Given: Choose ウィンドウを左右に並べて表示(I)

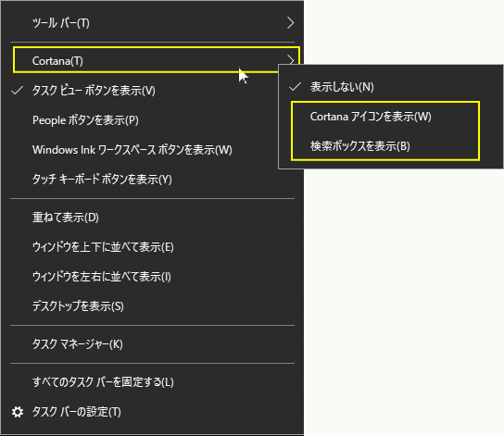Looking at the screenshot, I should tap(153, 277).
